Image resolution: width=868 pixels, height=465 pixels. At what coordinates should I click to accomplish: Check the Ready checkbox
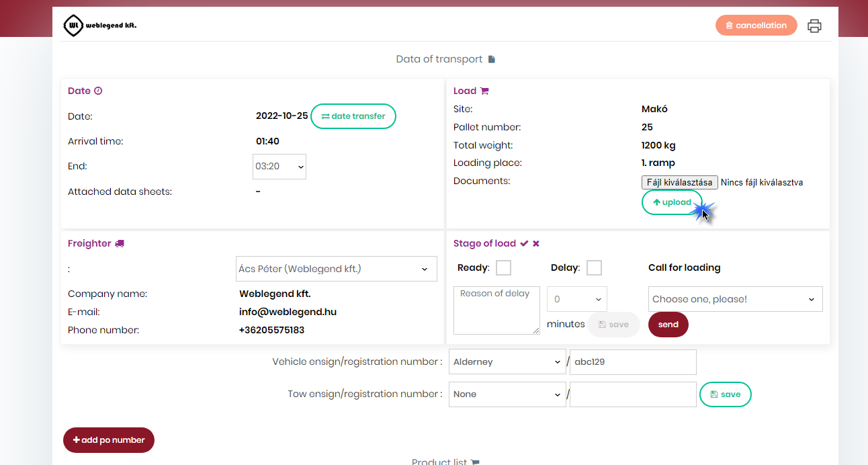[x=503, y=267]
